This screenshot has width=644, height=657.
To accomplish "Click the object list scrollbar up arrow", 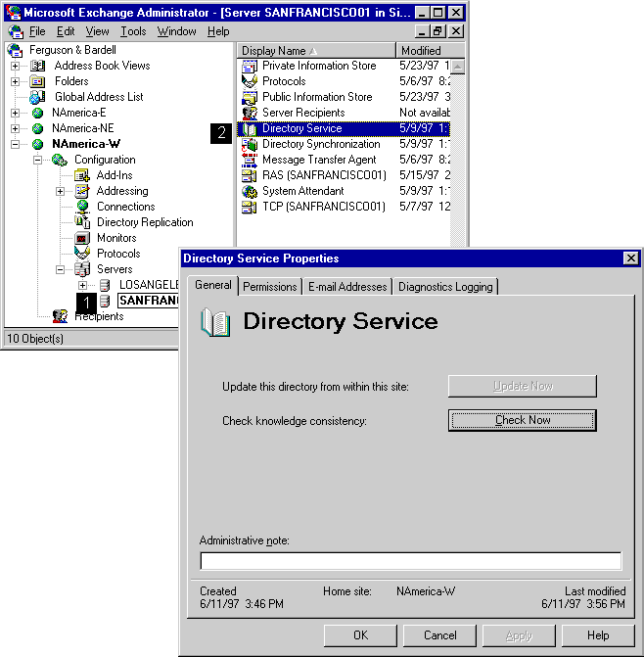I will 458,67.
